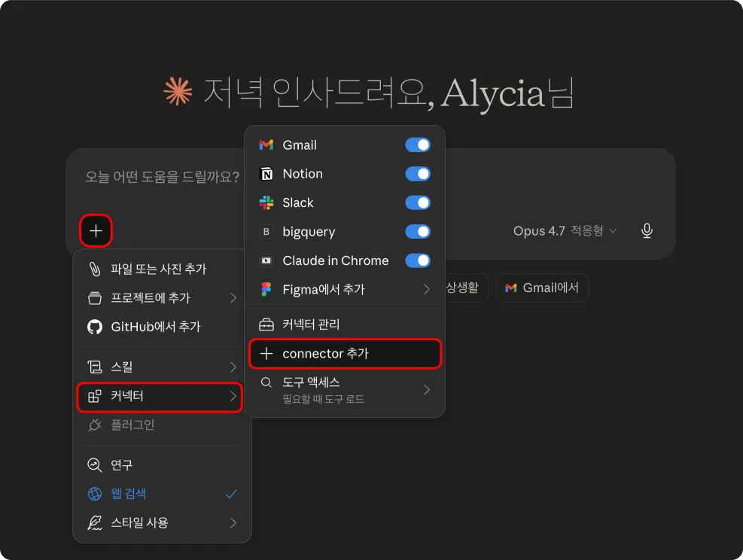Click the Gmail icon in suggestion chip
The image size is (743, 560).
tap(511, 288)
